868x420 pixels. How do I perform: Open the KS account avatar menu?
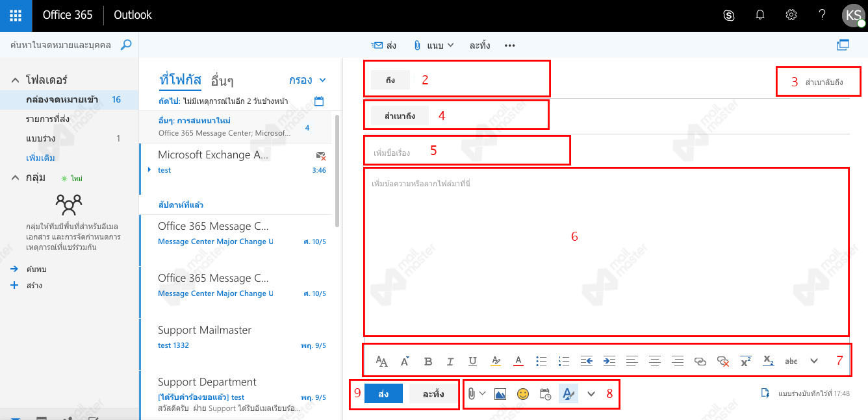854,16
